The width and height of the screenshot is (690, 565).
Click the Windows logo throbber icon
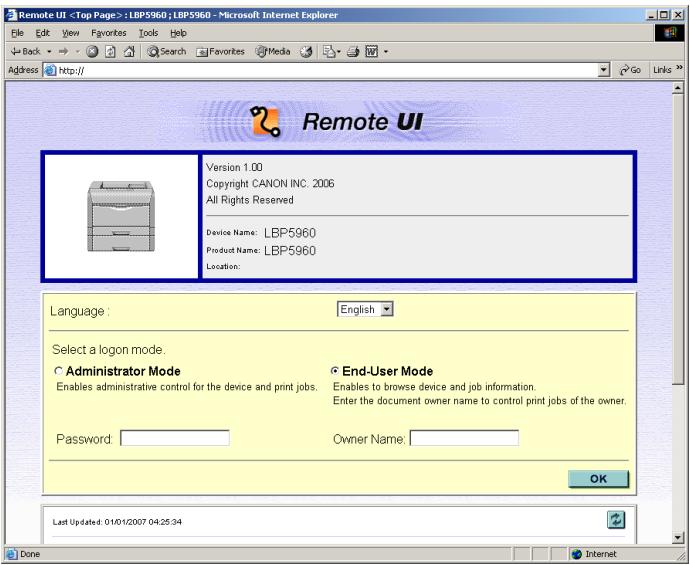tap(669, 33)
